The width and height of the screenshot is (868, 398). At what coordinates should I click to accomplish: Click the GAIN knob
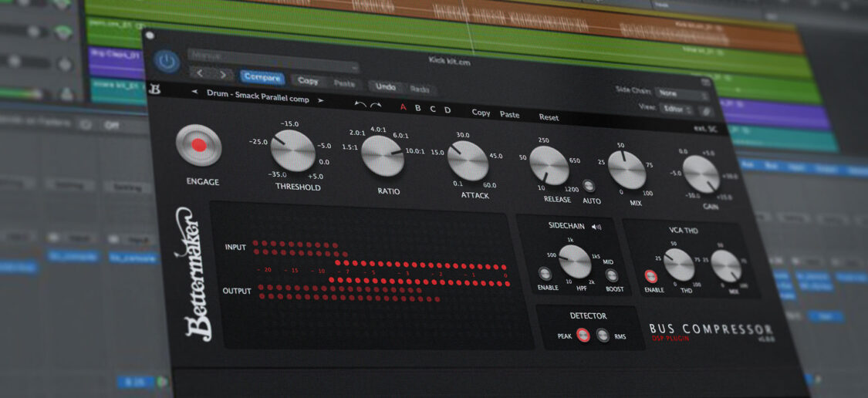coord(701,174)
